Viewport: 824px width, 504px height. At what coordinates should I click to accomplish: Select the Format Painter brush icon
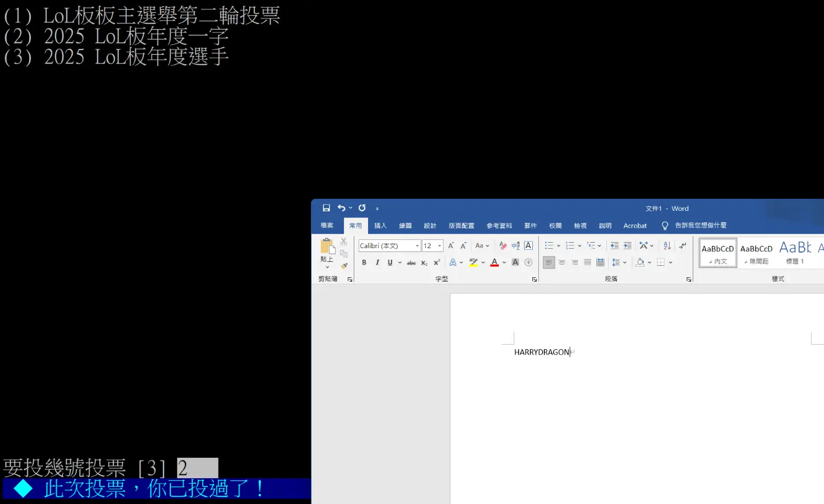click(344, 266)
